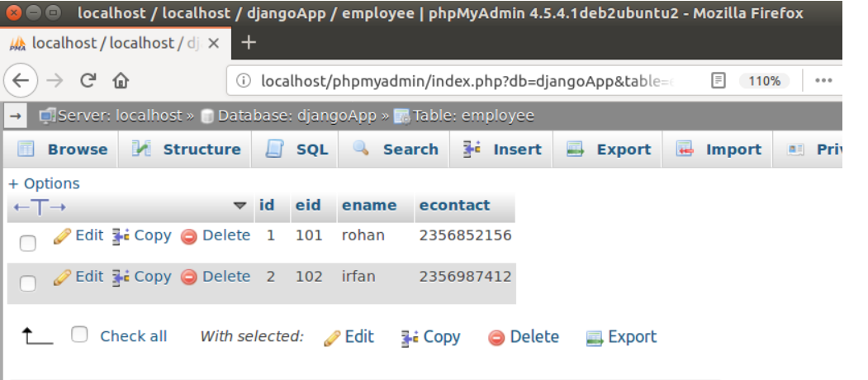
Task: Open the Table: employee breadcrumb
Action: coord(464,116)
